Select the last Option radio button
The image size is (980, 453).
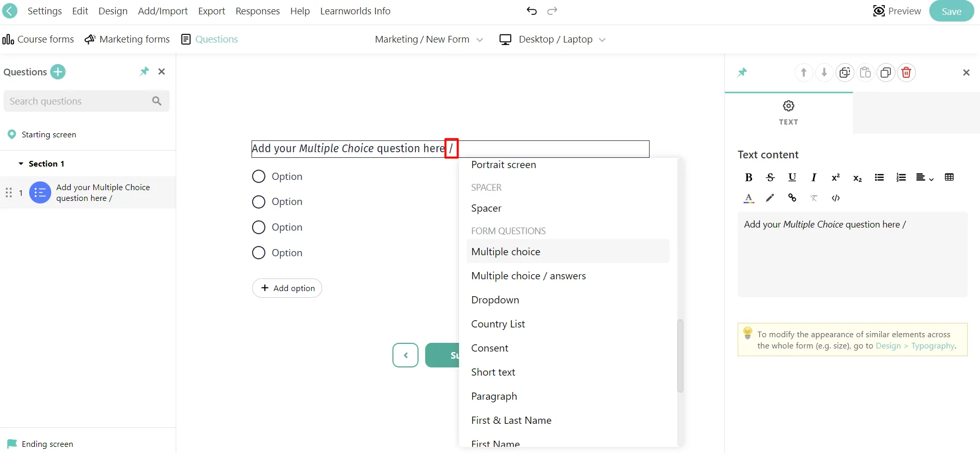tap(259, 253)
